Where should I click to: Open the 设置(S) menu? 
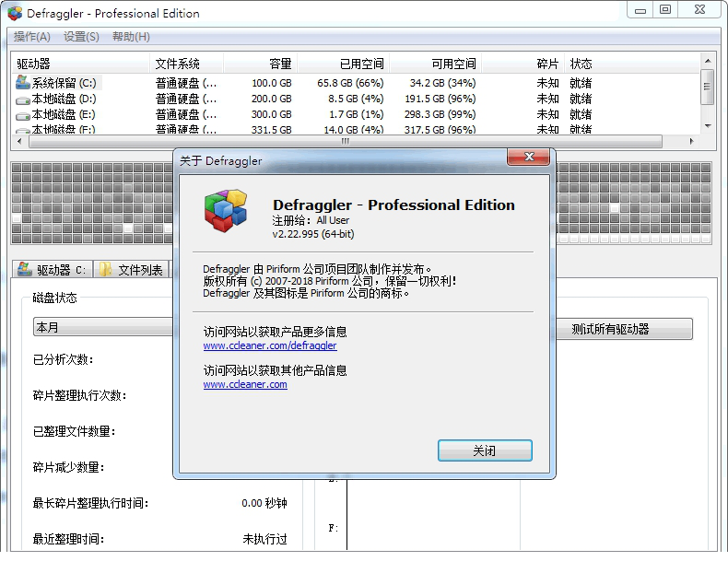(x=81, y=37)
